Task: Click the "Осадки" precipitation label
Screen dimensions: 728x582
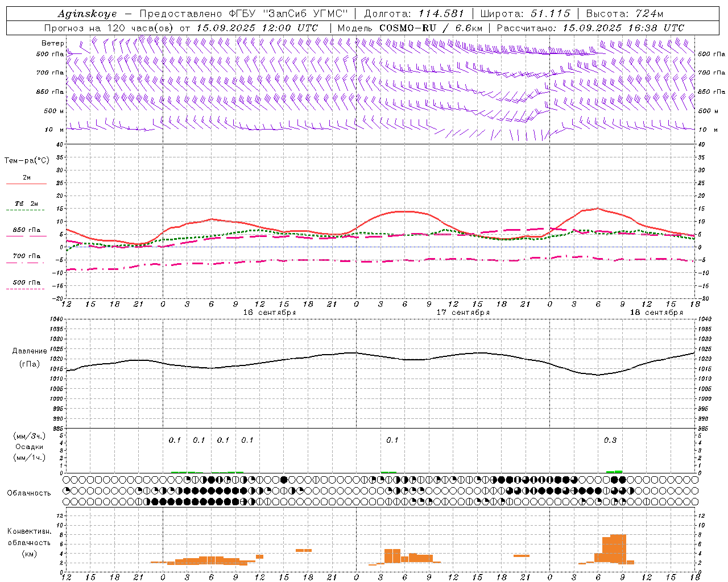Action: (30, 447)
